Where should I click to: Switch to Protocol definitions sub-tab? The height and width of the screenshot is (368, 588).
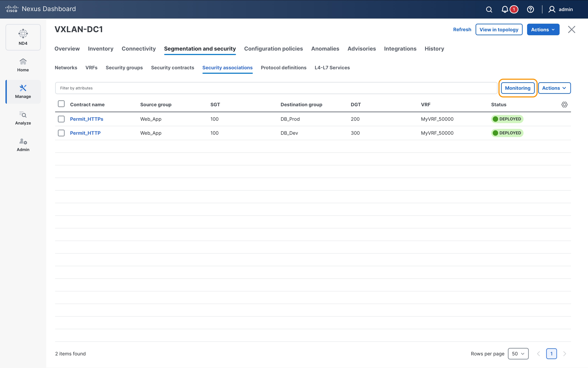(284, 68)
